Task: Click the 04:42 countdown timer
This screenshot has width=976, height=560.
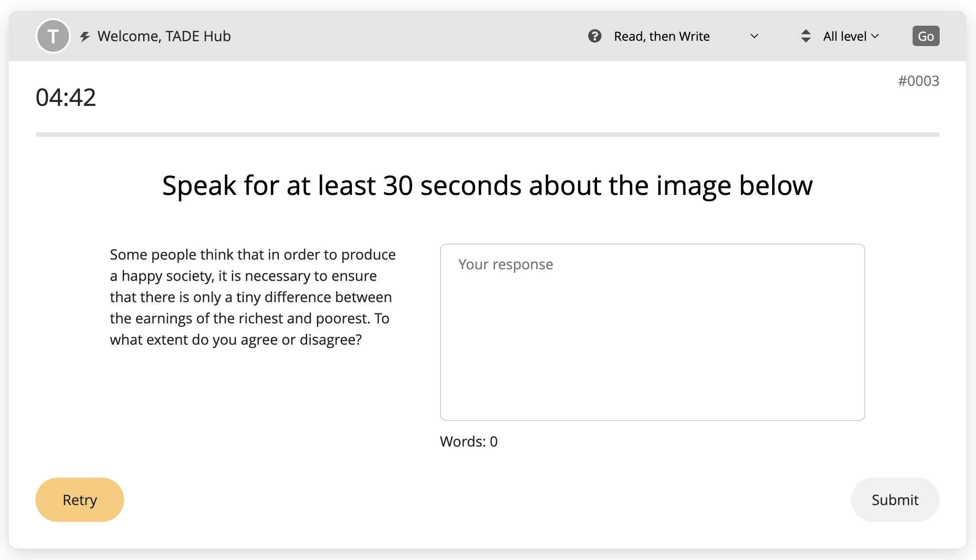Action: (x=66, y=97)
